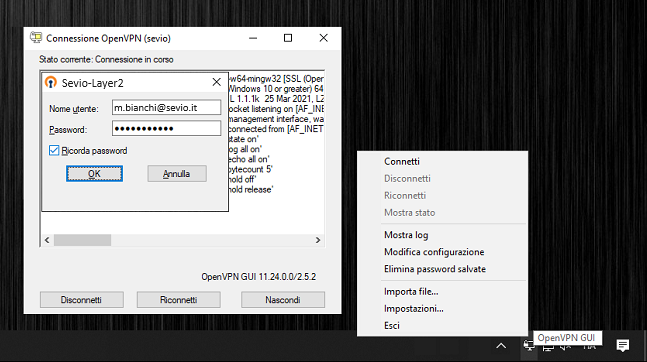Click the log's right scroll arrow
Image resolution: width=647 pixels, height=362 pixels.
click(x=318, y=240)
